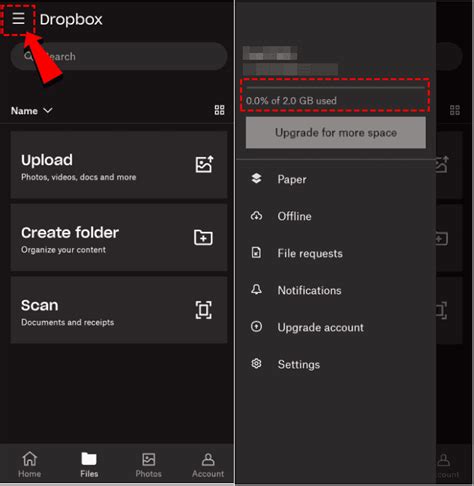Open Settings in the side menu
Image resolution: width=474 pixels, height=486 pixels.
[x=336, y=364]
